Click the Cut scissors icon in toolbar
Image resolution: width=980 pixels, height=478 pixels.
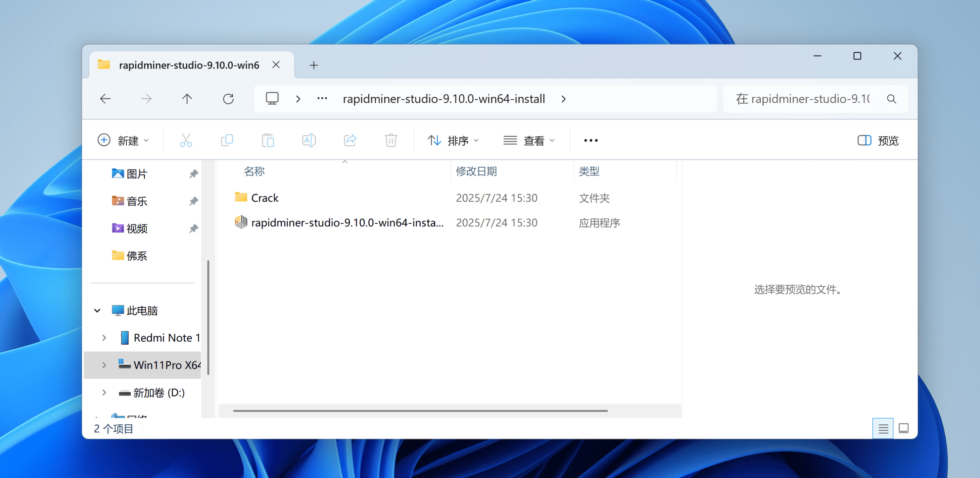[186, 141]
